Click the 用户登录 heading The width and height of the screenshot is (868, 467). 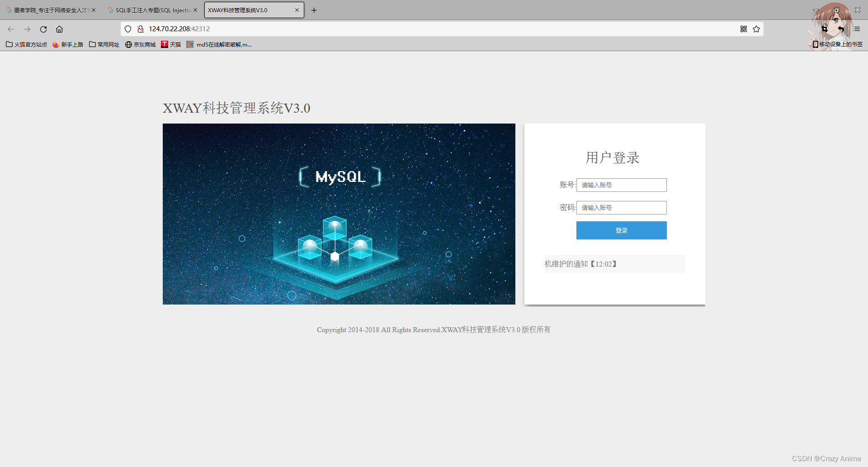tap(613, 157)
